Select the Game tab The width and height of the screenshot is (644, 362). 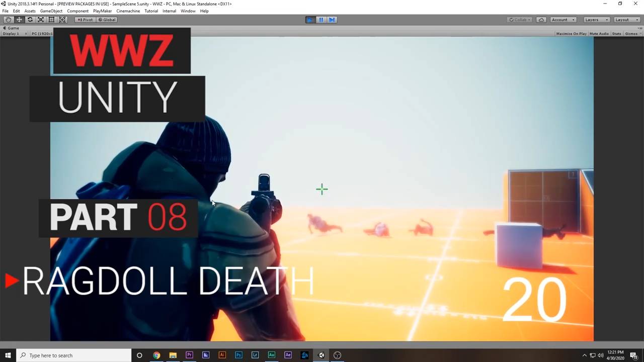pos(11,28)
